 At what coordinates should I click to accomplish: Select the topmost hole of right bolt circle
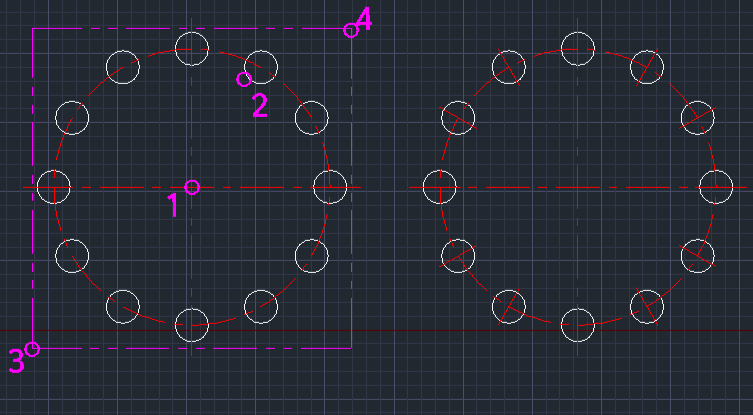[577, 48]
